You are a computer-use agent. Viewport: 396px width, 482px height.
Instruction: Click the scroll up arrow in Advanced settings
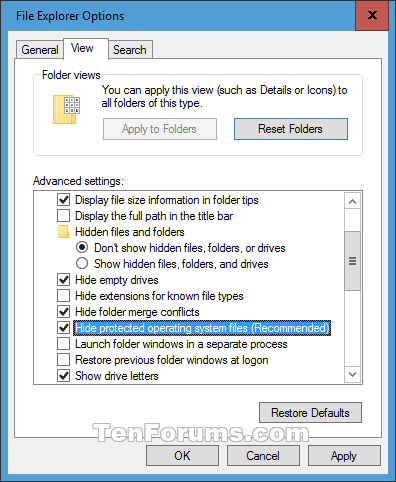pos(352,201)
